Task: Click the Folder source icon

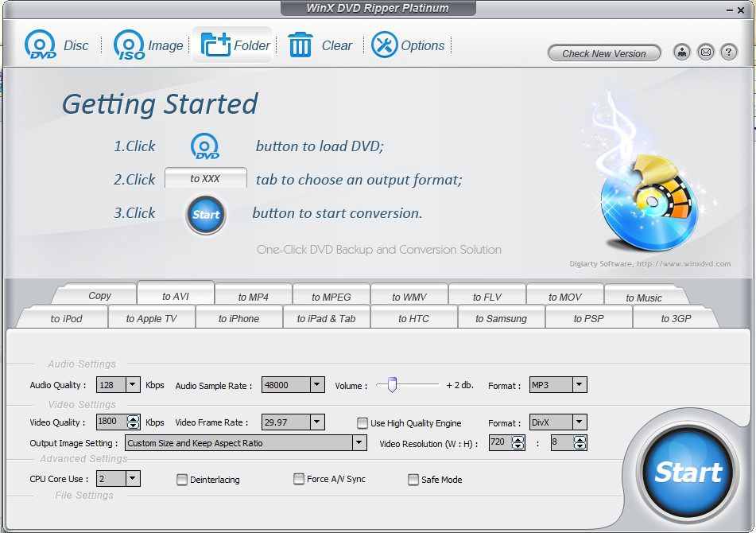Action: tap(215, 45)
